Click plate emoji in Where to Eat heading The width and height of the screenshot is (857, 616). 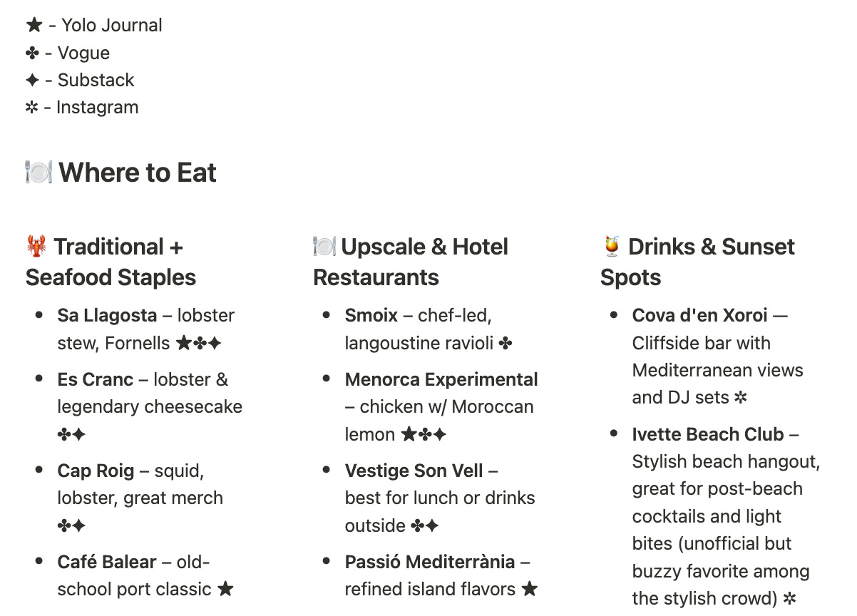point(39,173)
